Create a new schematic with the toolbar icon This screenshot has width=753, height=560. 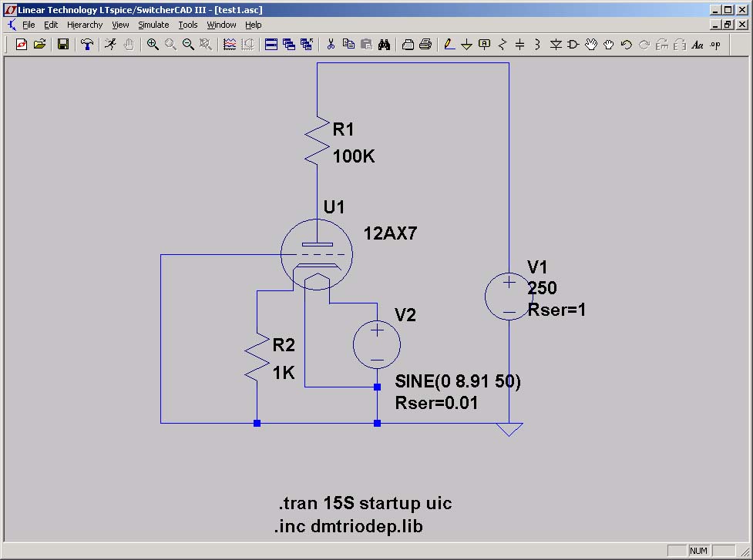pyautogui.click(x=22, y=45)
